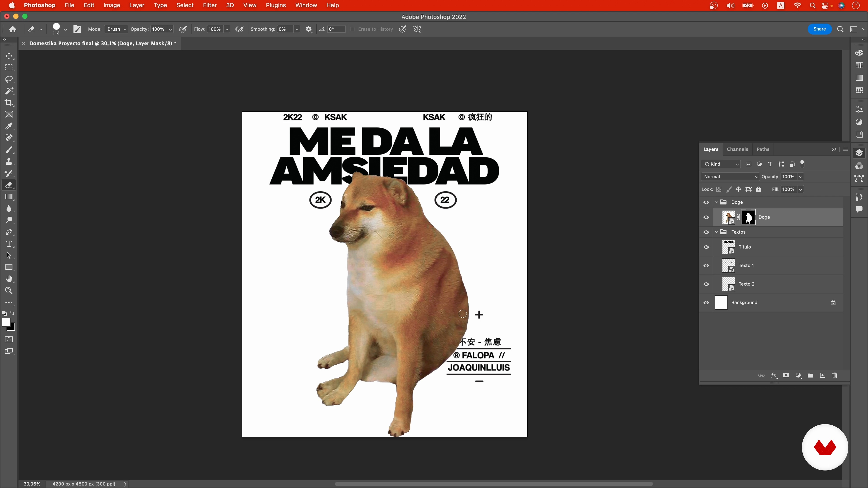This screenshot has width=868, height=488.
Task: Select the Crop tool
Action: 9,103
